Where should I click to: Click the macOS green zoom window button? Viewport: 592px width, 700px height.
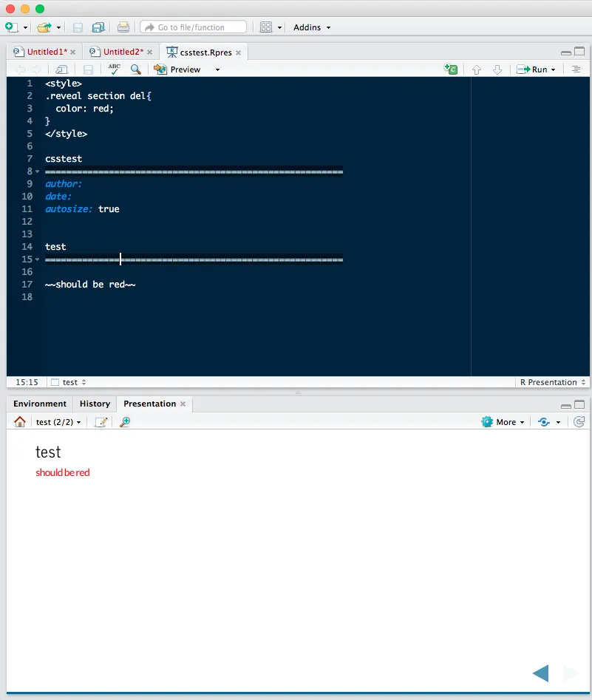pyautogui.click(x=40, y=8)
